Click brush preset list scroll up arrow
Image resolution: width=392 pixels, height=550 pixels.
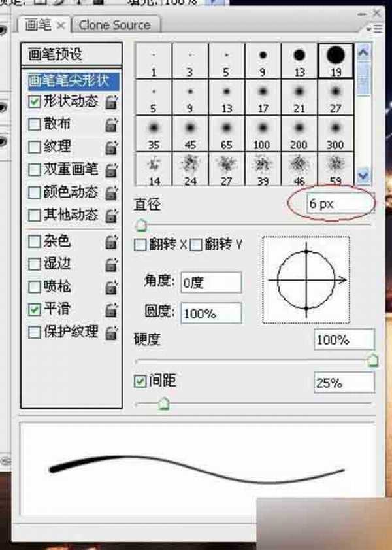click(364, 52)
